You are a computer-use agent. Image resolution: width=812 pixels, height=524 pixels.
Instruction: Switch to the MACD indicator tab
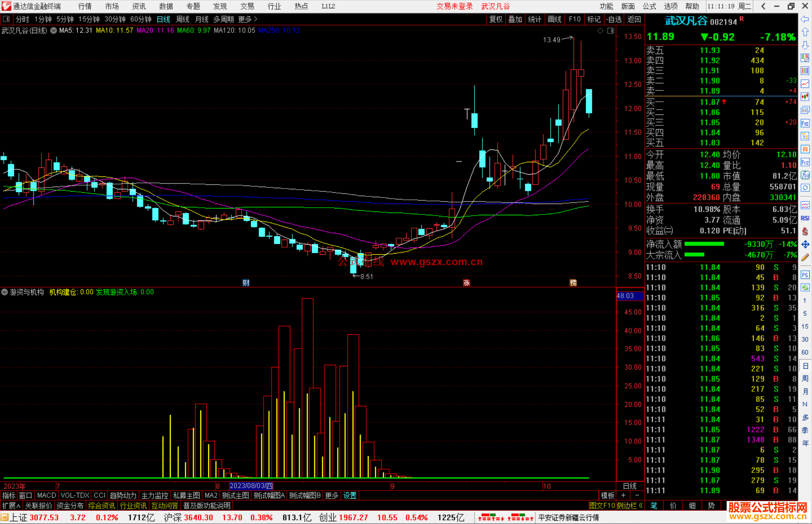point(46,495)
